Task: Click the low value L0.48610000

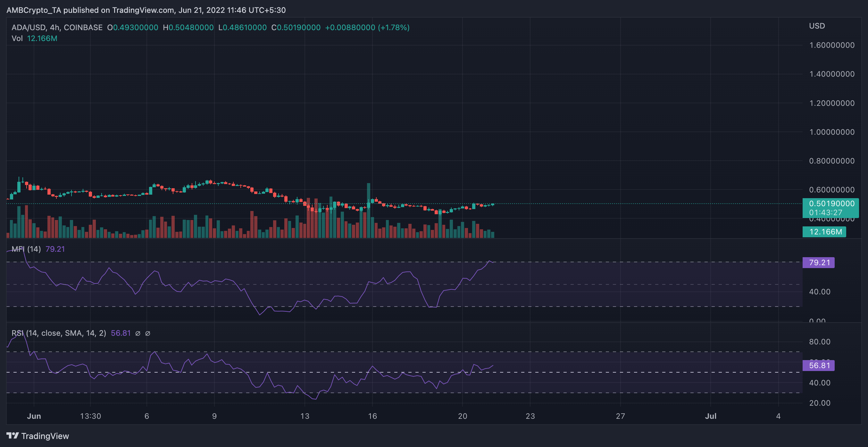Action: (x=243, y=28)
